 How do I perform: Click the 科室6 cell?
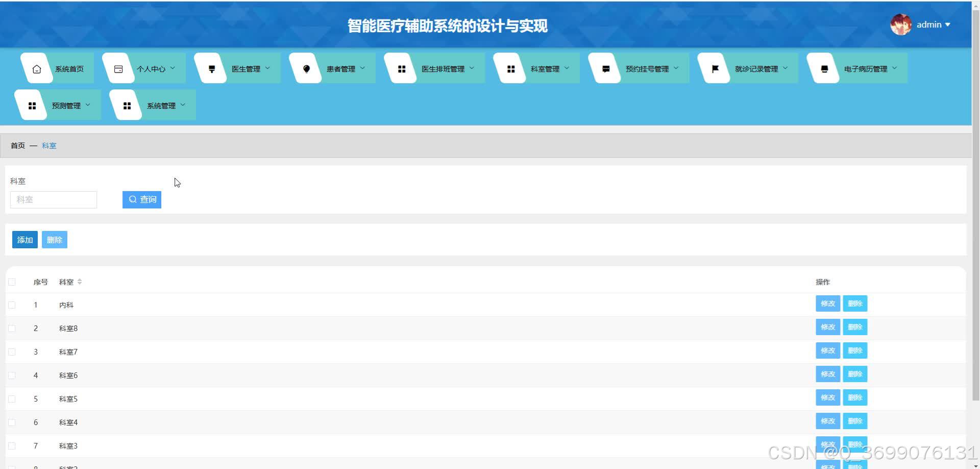click(x=68, y=376)
